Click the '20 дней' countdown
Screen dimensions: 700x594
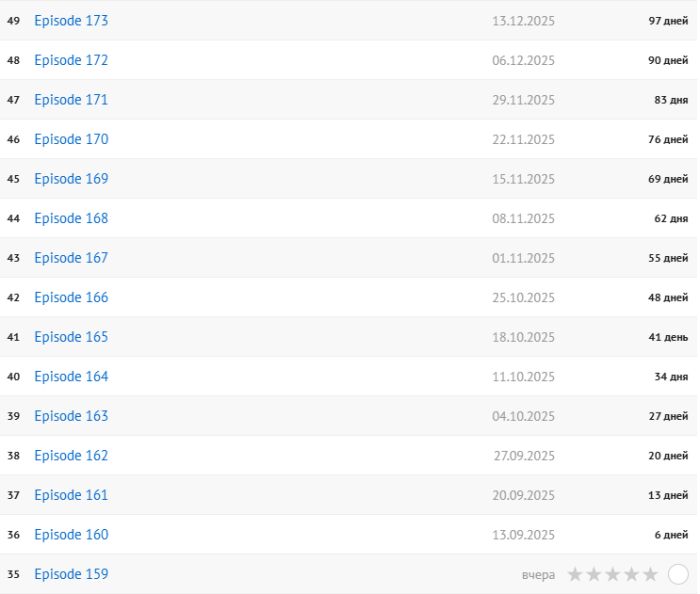point(668,456)
